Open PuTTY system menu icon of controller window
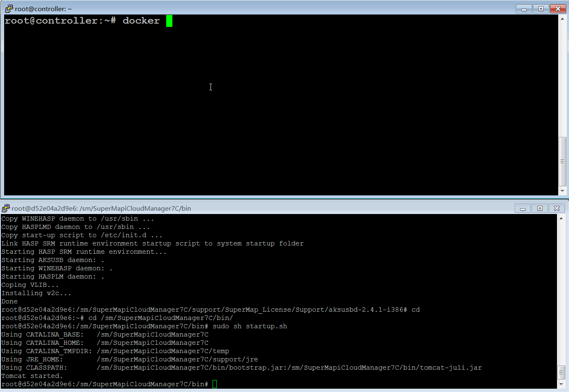This screenshot has height=392, width=569. pyautogui.click(x=9, y=9)
